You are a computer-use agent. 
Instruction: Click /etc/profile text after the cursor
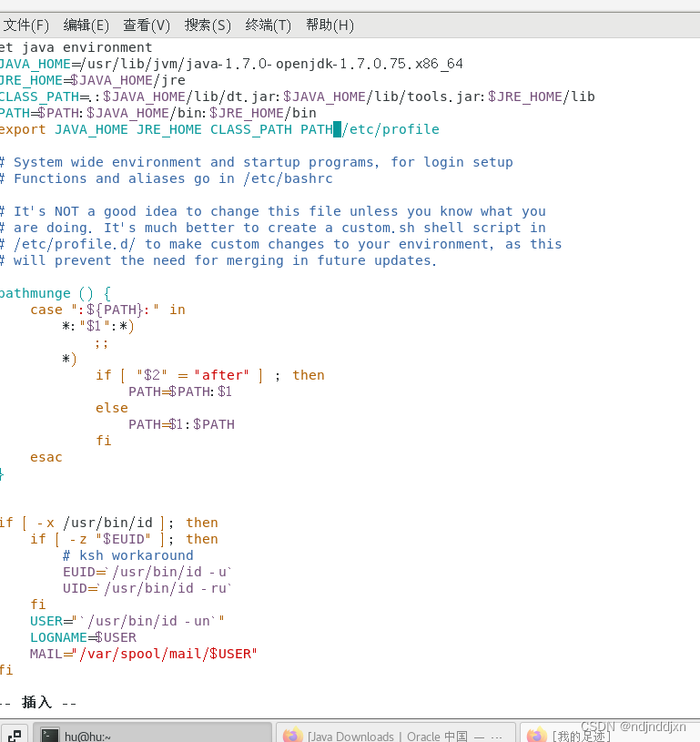[x=391, y=129]
